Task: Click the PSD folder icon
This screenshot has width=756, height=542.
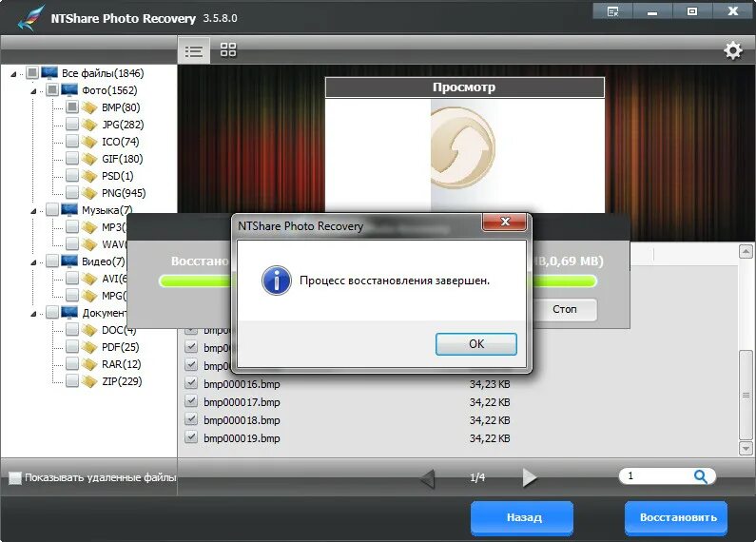Action: point(89,176)
